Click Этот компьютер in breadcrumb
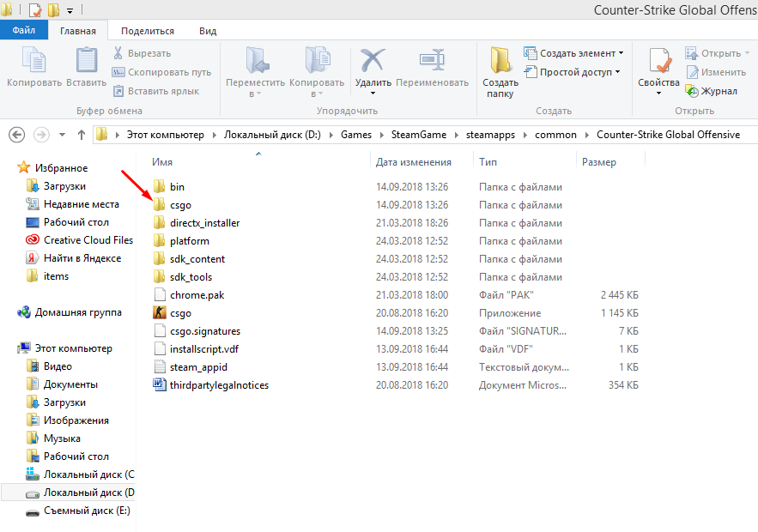Image resolution: width=758 pixels, height=532 pixels. coord(166,135)
